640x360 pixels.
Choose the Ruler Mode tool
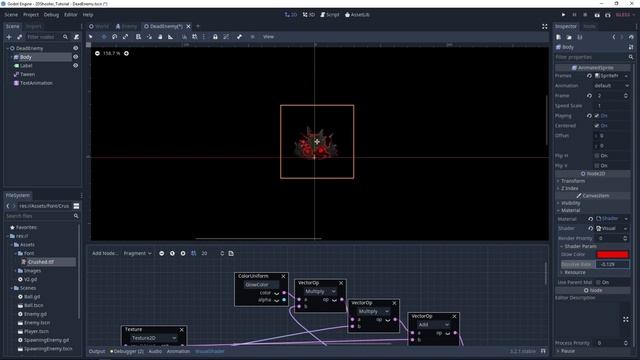point(171,37)
